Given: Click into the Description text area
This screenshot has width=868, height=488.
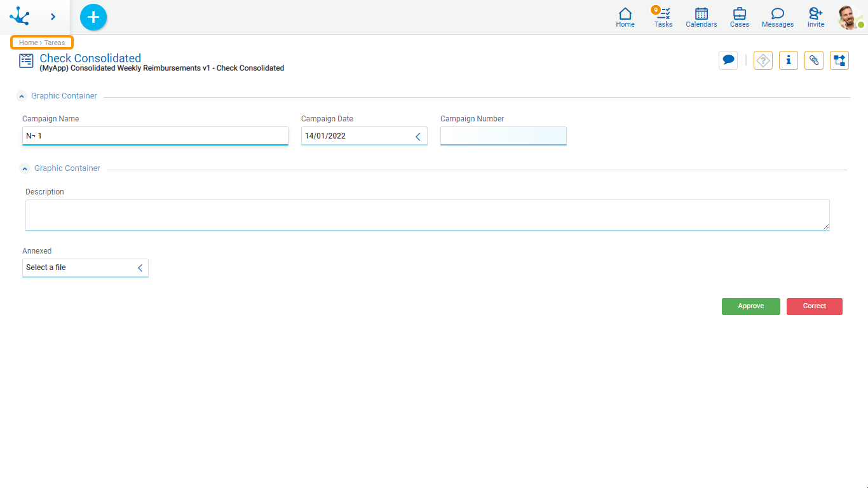Looking at the screenshot, I should pyautogui.click(x=427, y=215).
